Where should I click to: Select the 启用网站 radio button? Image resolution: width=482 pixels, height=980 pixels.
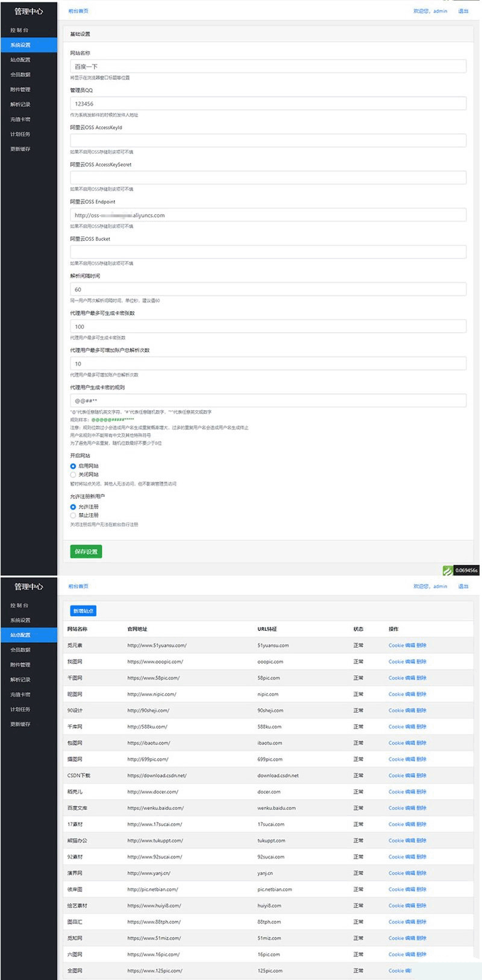(x=74, y=466)
